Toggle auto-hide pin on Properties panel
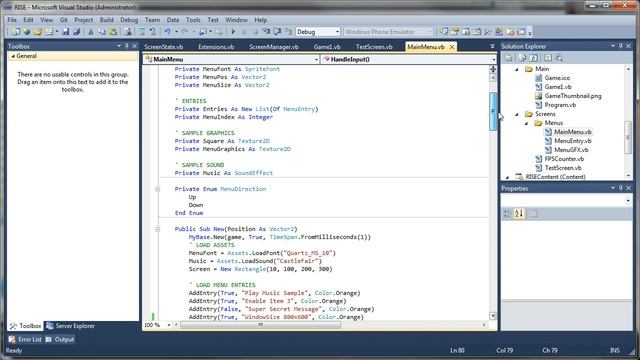The height and width of the screenshot is (360, 640). pyautogui.click(x=620, y=188)
